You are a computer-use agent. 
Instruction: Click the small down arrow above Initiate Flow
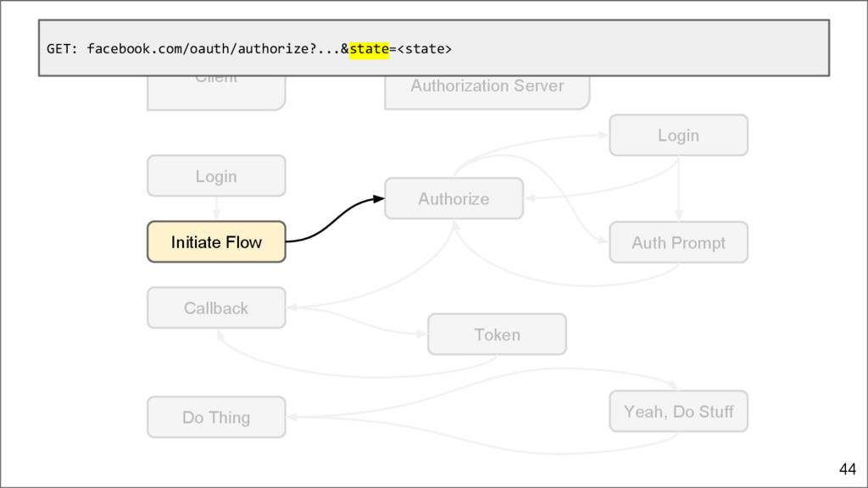point(216,213)
